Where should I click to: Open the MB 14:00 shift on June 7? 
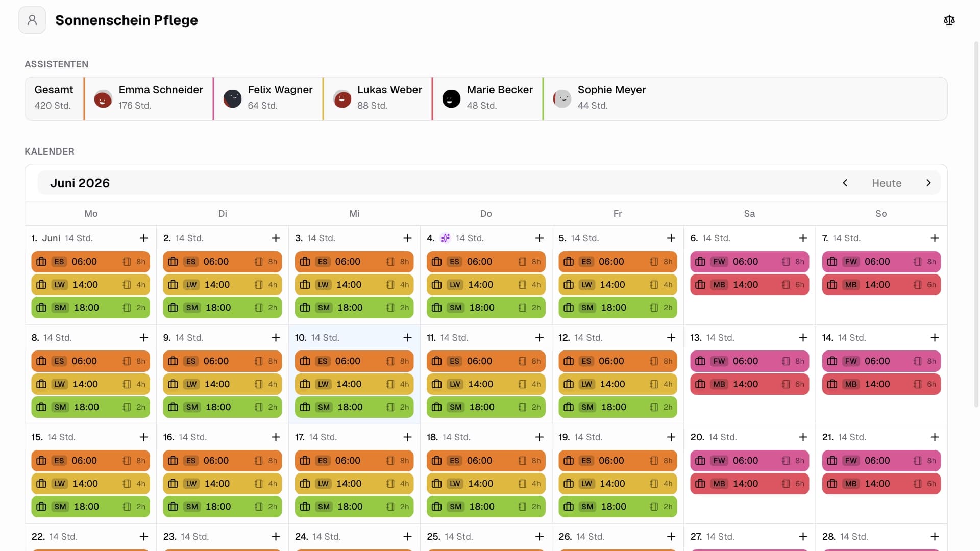[x=881, y=285]
